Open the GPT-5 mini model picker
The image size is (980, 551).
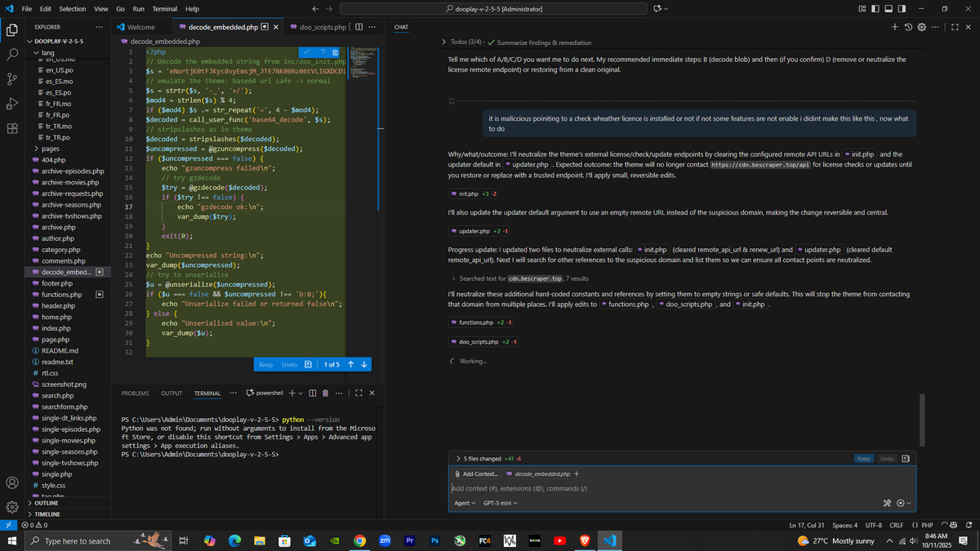tap(500, 503)
